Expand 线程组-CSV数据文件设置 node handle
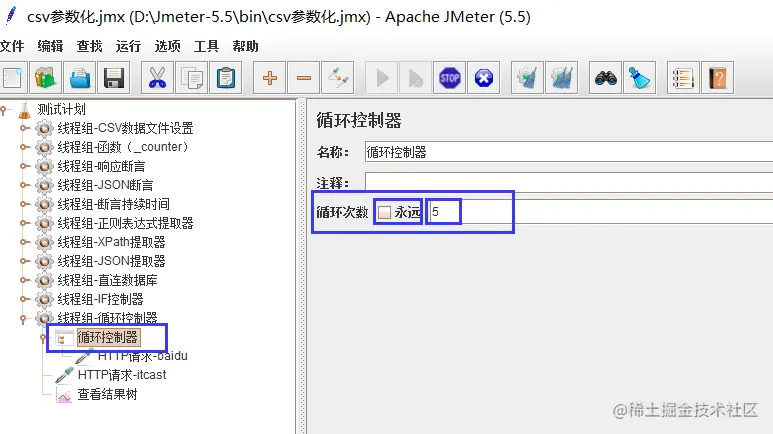This screenshot has height=434, width=773. pos(24,128)
